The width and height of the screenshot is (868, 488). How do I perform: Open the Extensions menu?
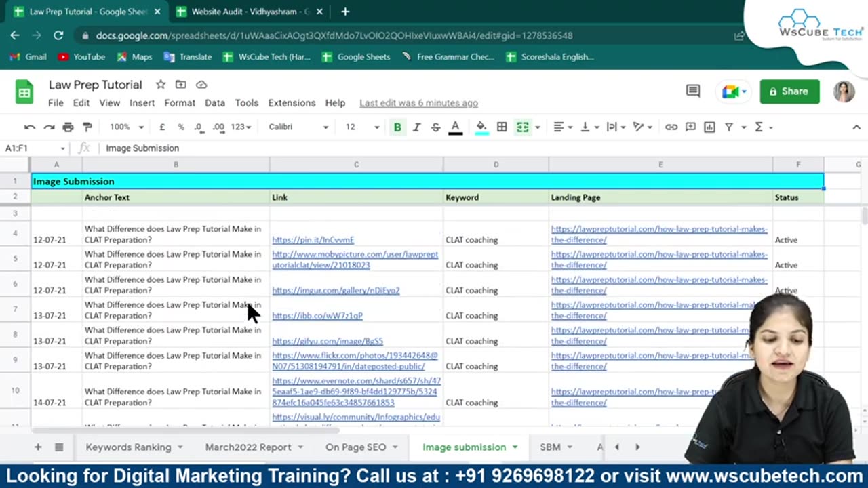coord(292,103)
